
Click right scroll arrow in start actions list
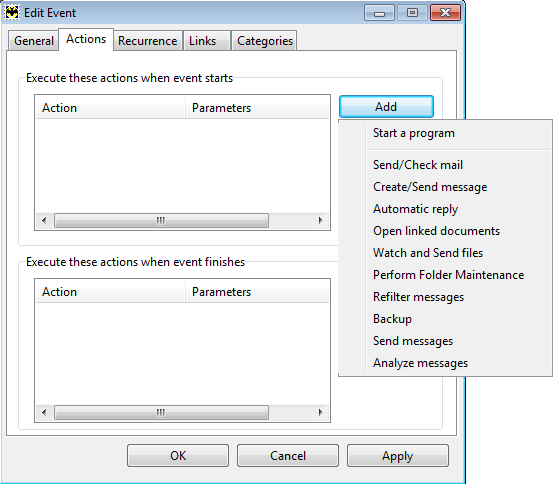320,220
